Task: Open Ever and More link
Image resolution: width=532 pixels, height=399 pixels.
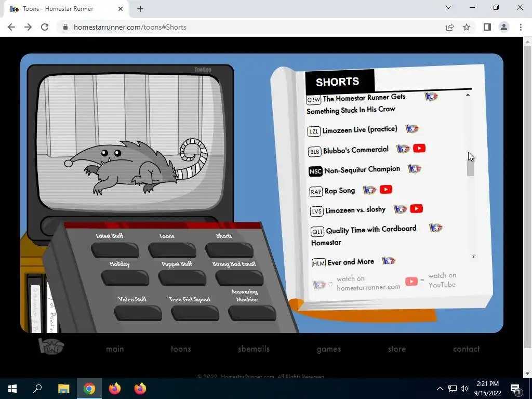Action: [351, 262]
